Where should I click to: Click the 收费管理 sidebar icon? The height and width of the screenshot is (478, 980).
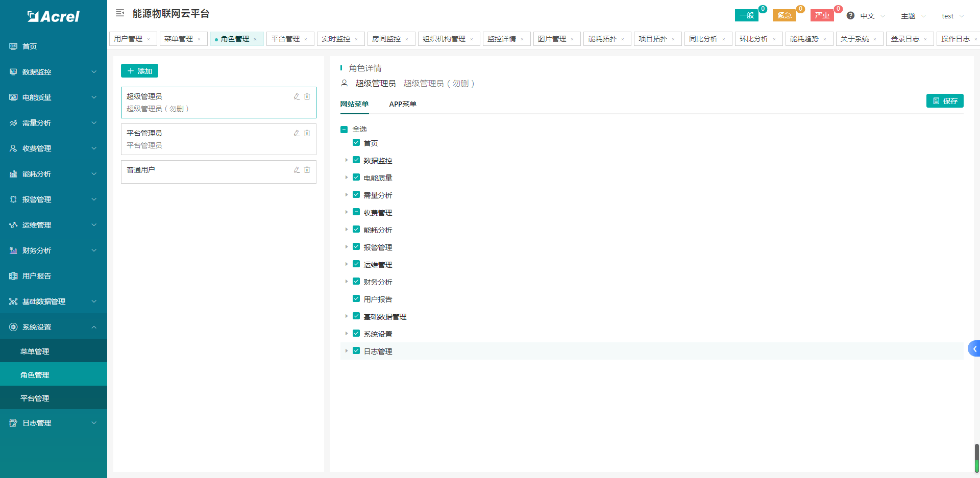point(13,148)
